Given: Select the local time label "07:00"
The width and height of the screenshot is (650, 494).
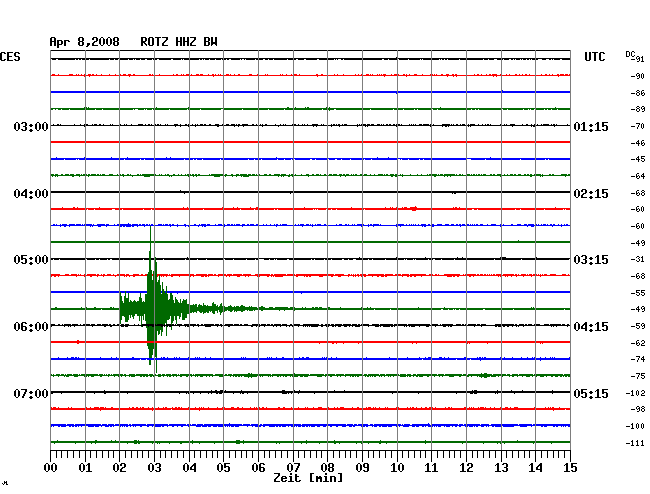Looking at the screenshot, I should coord(31,393).
